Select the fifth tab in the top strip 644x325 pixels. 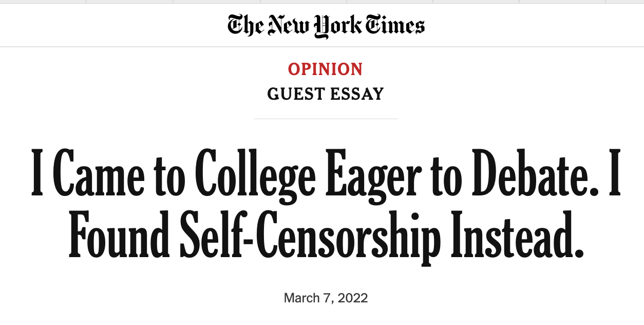click(x=390, y=2)
